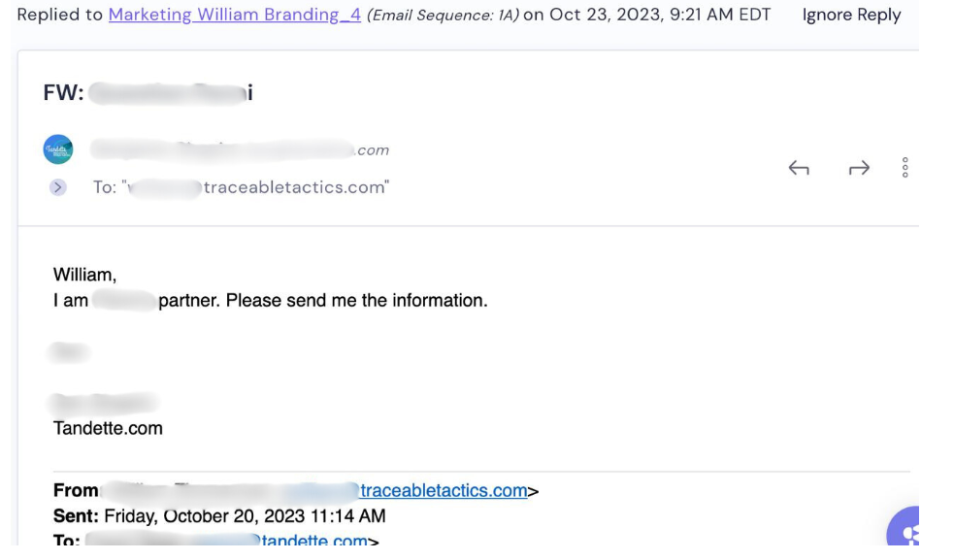Click the FW: email subject line
954x560 pixels.
(x=148, y=92)
